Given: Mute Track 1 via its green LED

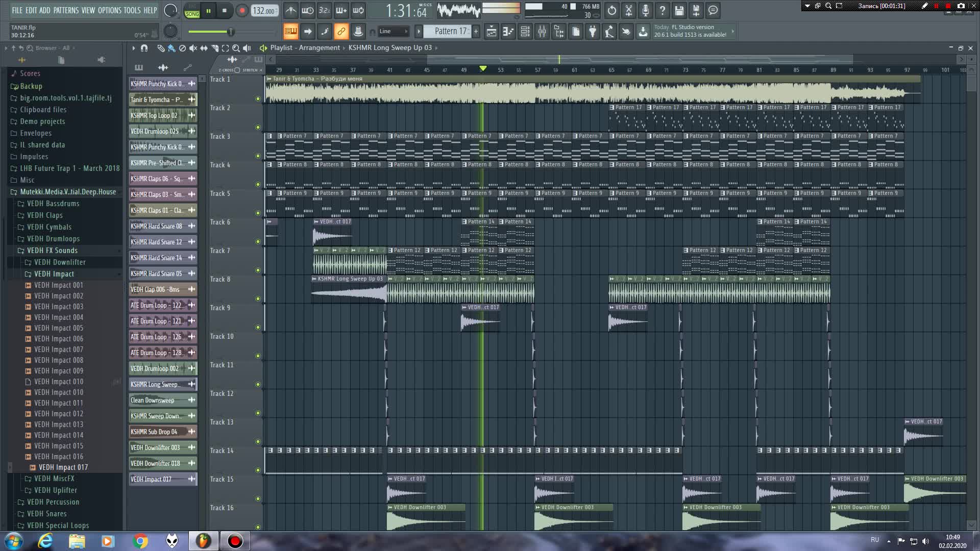Looking at the screenshot, I should pos(258,99).
